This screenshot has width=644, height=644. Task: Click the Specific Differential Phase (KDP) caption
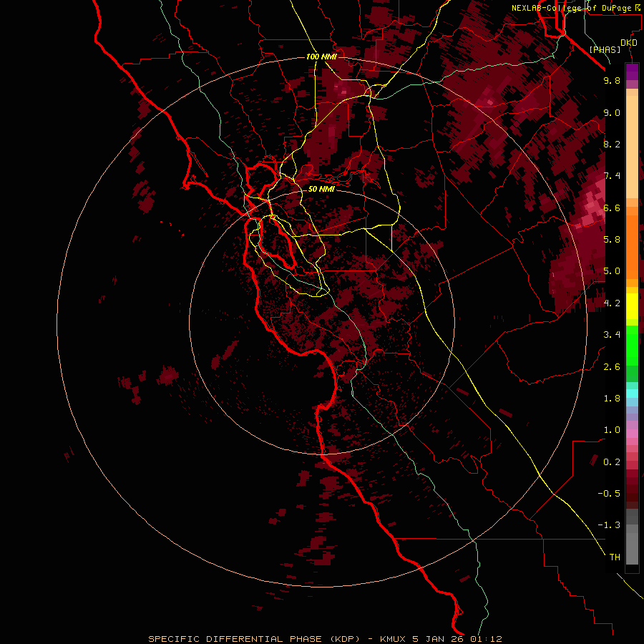254,639
